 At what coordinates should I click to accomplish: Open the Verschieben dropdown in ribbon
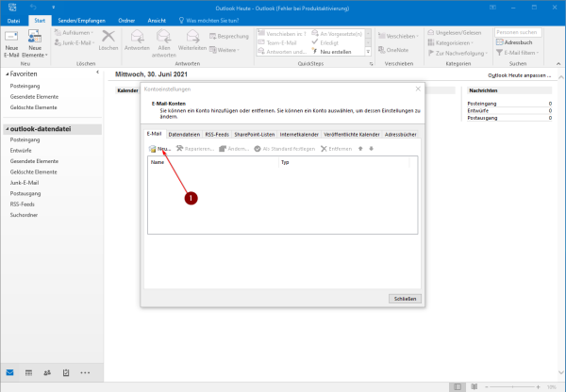(398, 36)
